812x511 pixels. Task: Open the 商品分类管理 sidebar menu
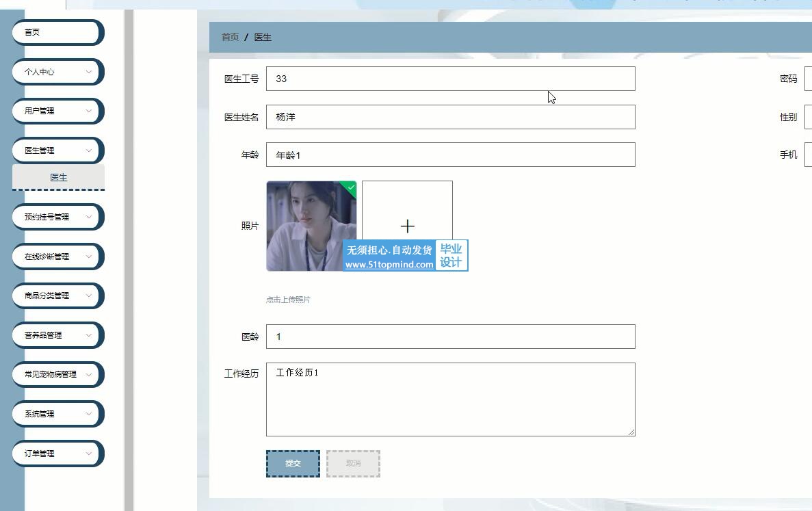tap(57, 296)
